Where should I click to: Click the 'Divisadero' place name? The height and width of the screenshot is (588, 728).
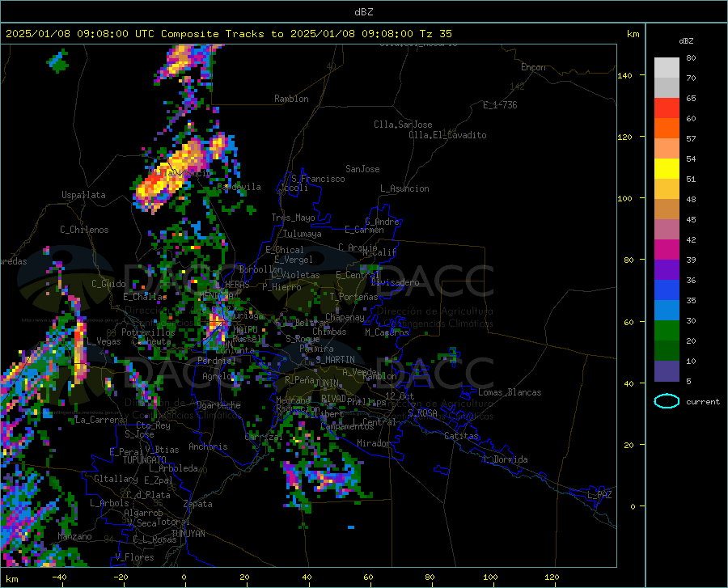(395, 282)
